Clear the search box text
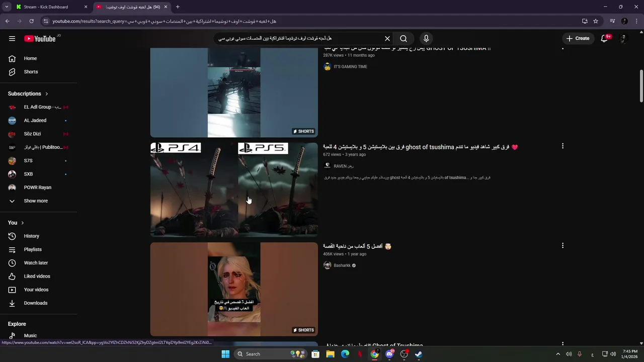This screenshot has height=362, width=644. (x=387, y=38)
